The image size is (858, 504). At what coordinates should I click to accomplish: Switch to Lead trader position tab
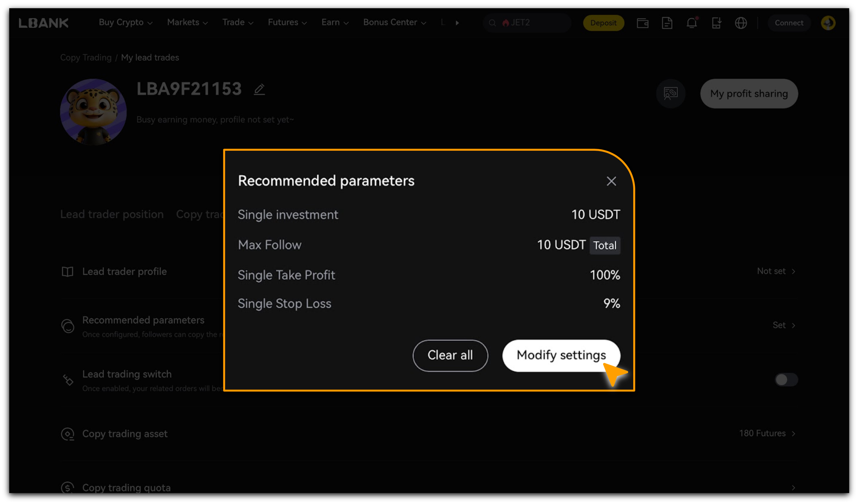(x=112, y=214)
